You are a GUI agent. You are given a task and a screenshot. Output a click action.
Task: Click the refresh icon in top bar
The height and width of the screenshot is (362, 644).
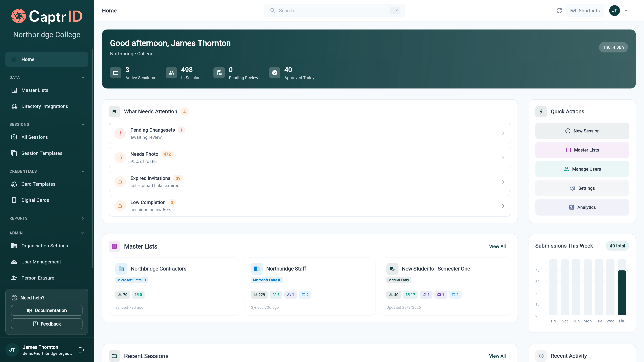(x=559, y=11)
